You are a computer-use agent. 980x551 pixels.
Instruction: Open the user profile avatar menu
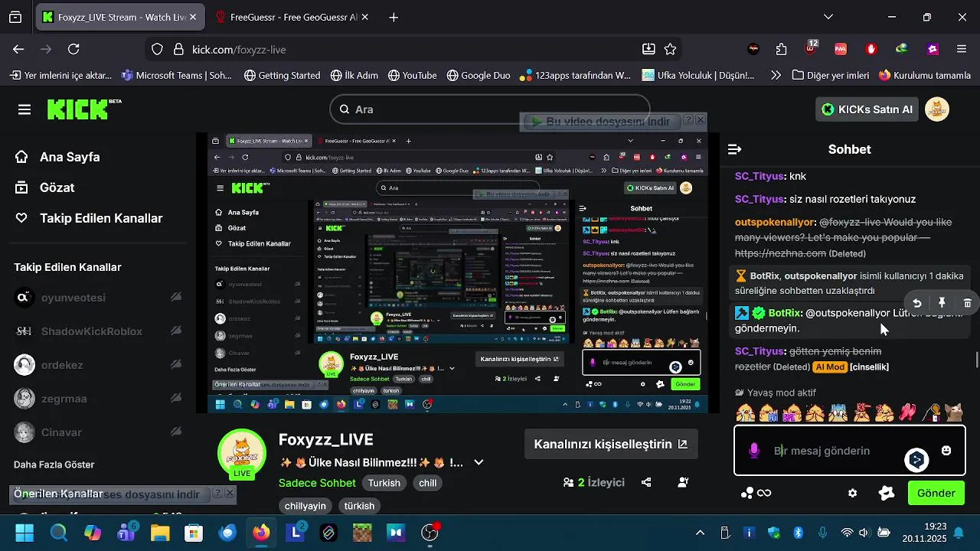coord(937,109)
